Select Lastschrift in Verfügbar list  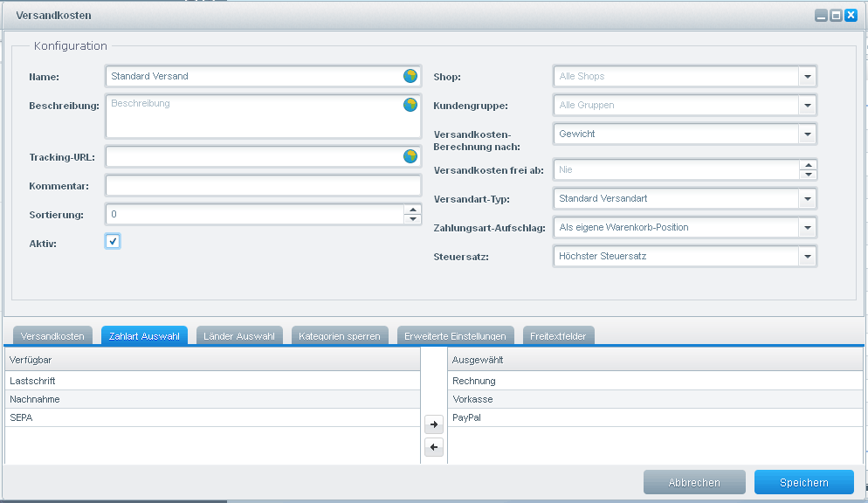212,381
